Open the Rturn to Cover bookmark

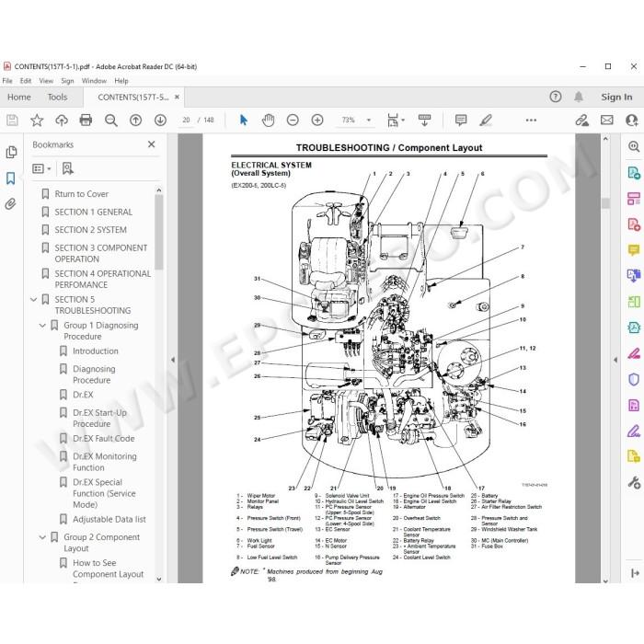pyautogui.click(x=81, y=194)
